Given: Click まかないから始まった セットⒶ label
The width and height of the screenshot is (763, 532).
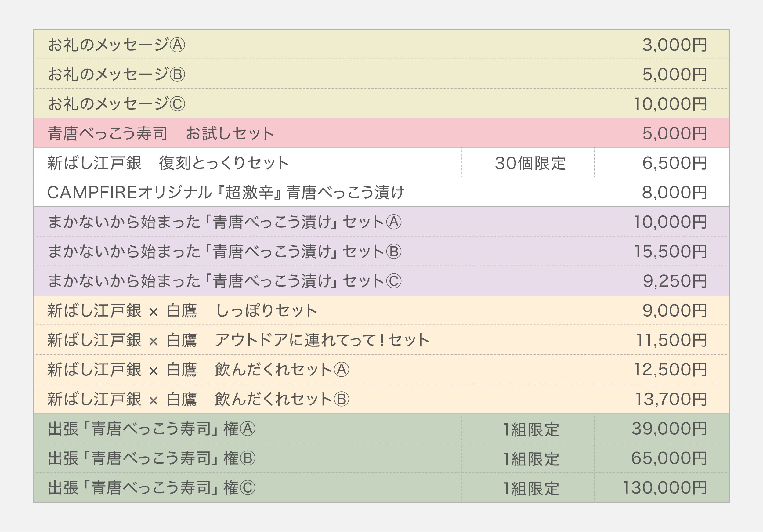Looking at the screenshot, I should 224,222.
